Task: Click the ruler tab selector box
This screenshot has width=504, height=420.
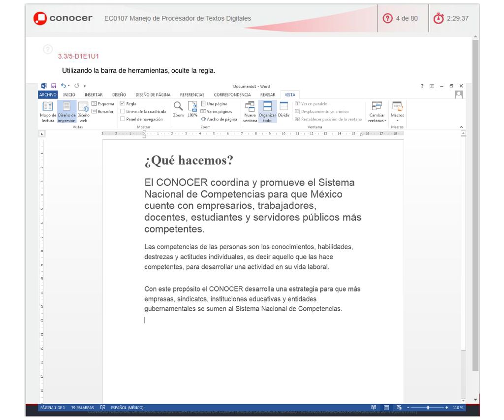Action: coord(42,133)
